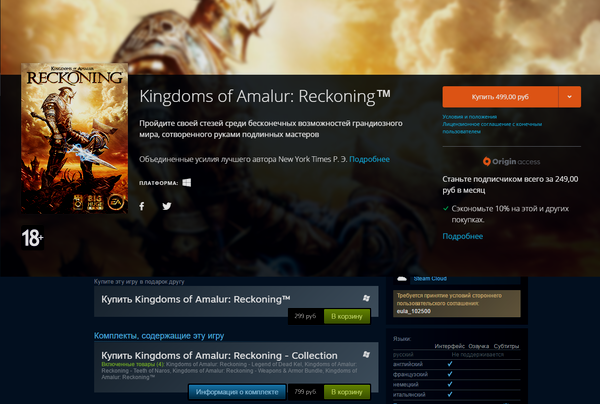Add 299 руб Reckoning to cart
Viewport: 600px width, 404px height.
coord(347,316)
